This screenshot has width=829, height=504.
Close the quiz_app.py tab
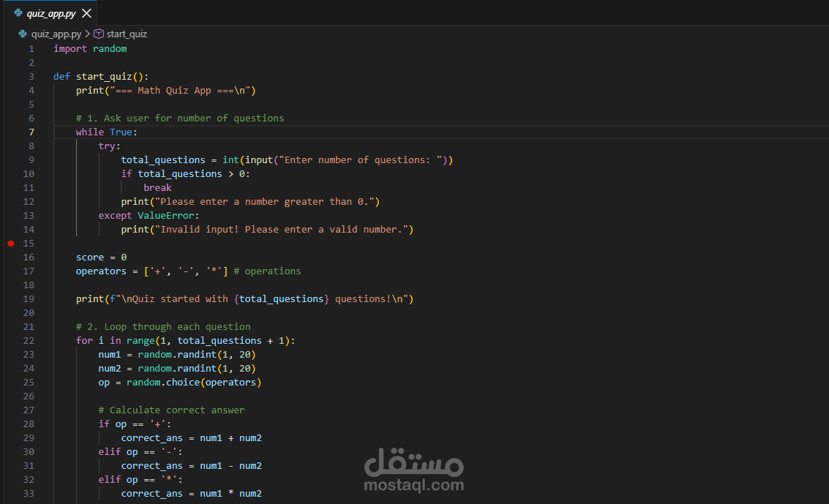tap(87, 13)
